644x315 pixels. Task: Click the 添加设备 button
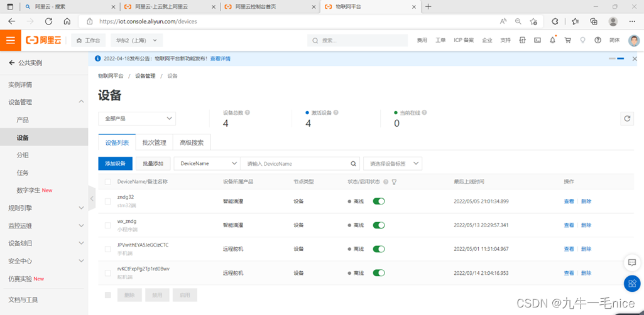click(115, 163)
